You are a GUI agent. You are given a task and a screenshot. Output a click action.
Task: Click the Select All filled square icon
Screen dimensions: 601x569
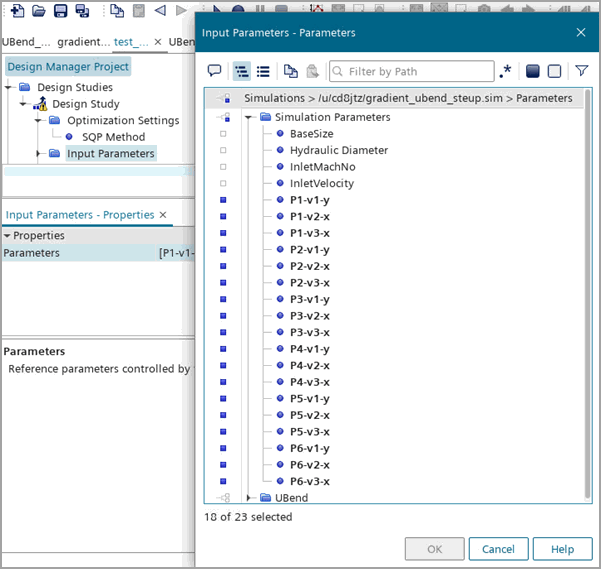[533, 71]
